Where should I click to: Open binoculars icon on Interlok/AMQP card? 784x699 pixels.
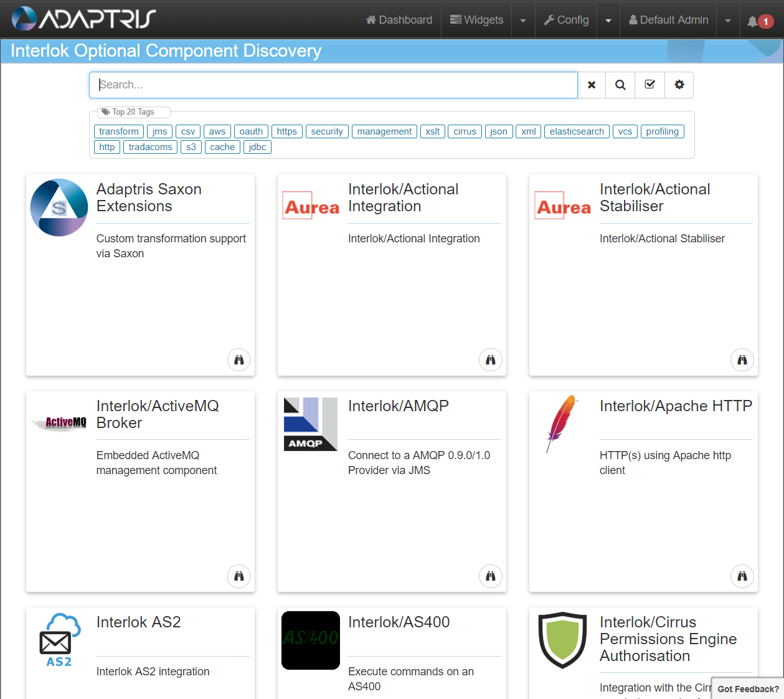[x=490, y=576]
